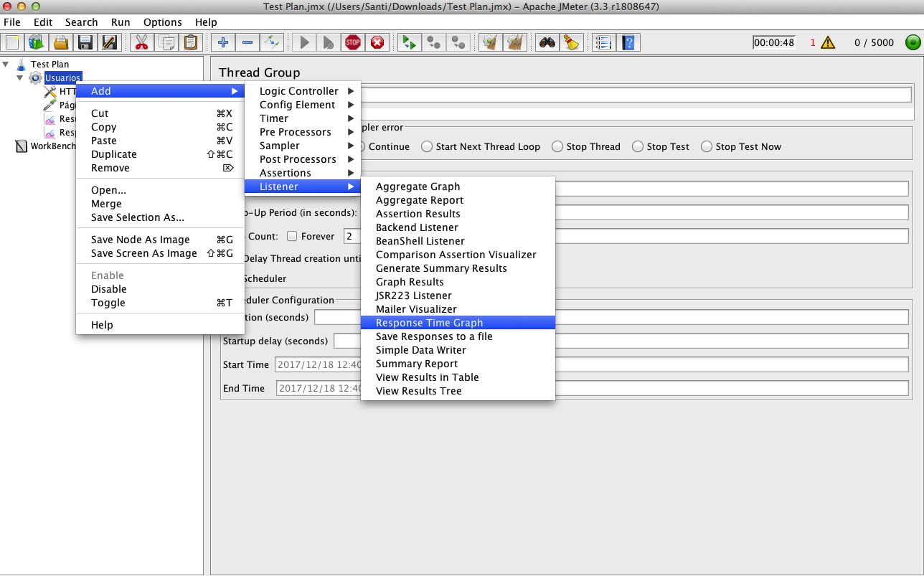The image size is (924, 576).
Task: Click the broom Reset Search icon
Action: [x=572, y=42]
